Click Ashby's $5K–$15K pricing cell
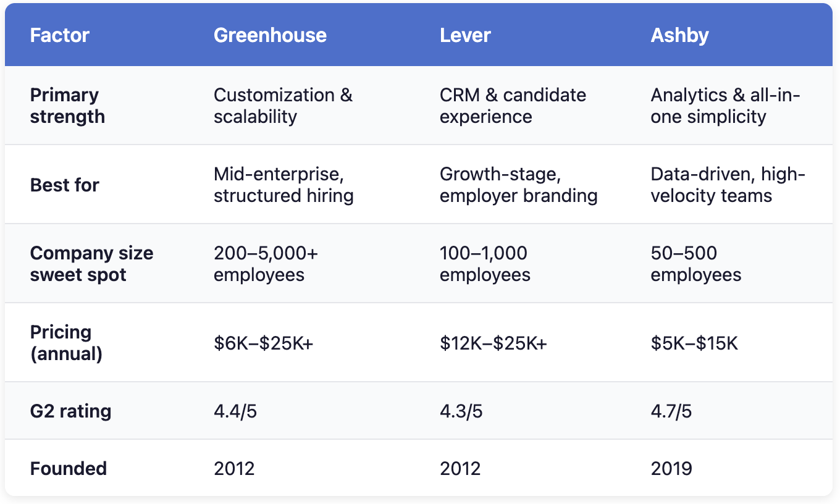 click(x=694, y=343)
